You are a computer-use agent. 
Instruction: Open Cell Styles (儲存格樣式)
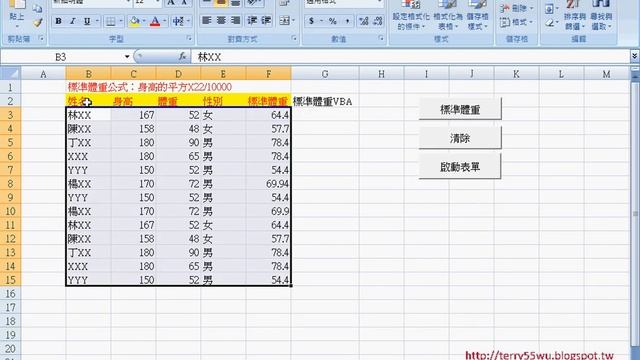click(x=477, y=15)
